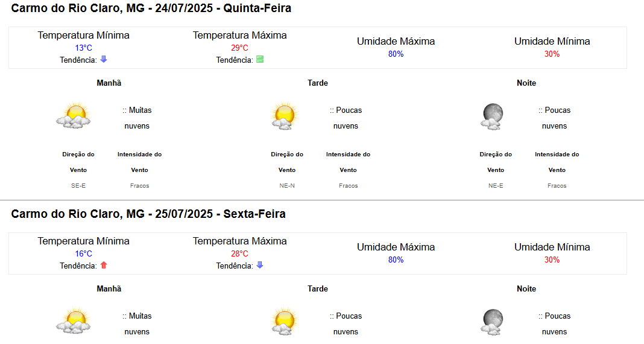Click the blue down arrow under 28°C
Screen dimensions: 644x344
pos(259,265)
